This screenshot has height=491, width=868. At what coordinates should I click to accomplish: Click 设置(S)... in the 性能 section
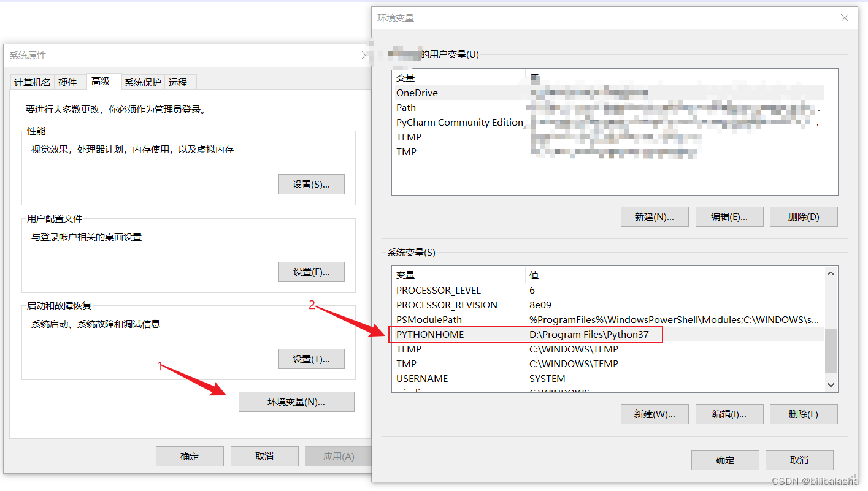312,184
